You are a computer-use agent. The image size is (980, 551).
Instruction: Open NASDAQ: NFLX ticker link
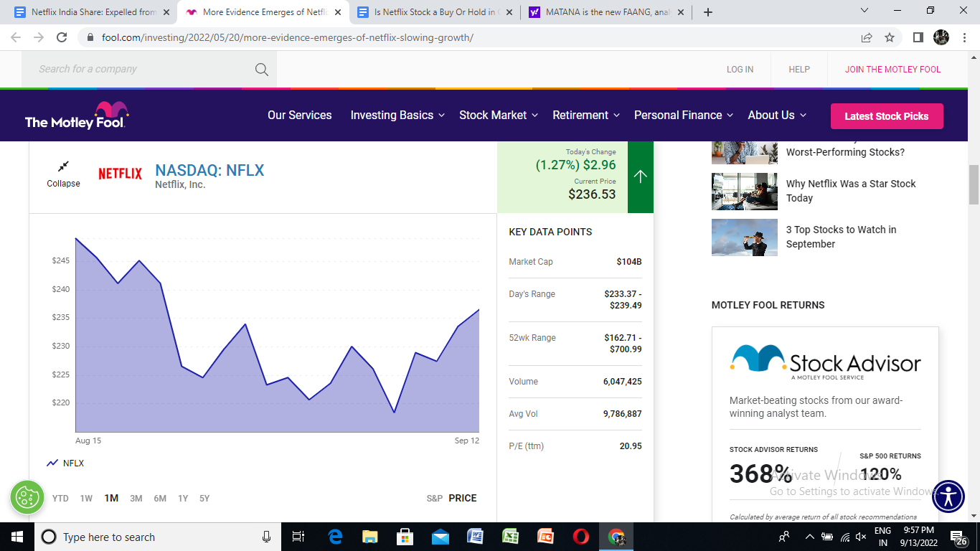click(209, 171)
